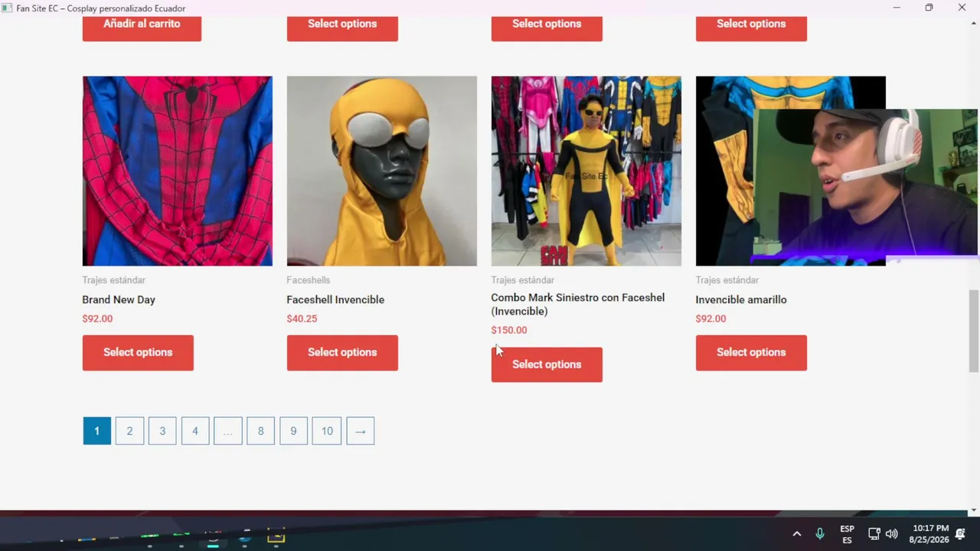
Task: Click Trajes estándar above Invencible amarillo
Action: click(727, 280)
